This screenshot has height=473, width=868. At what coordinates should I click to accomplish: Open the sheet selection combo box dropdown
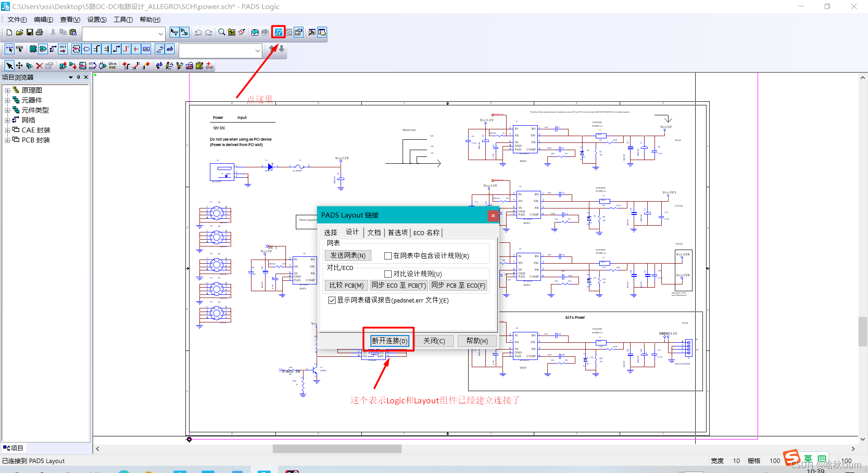point(161,33)
